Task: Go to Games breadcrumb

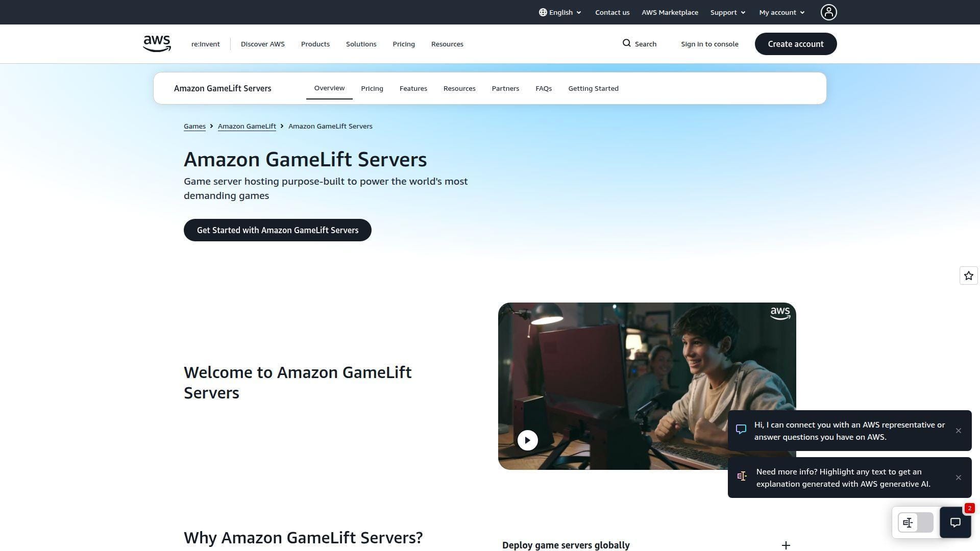Action: point(194,126)
